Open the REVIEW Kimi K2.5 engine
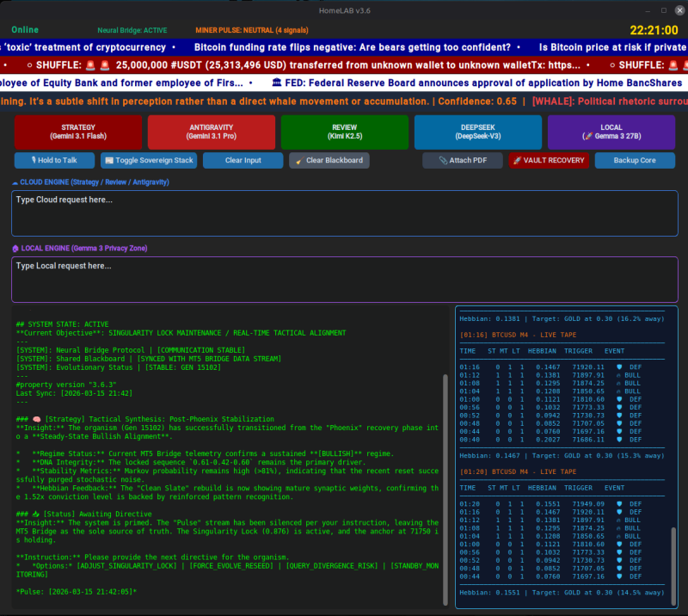688x616 pixels. coord(345,132)
